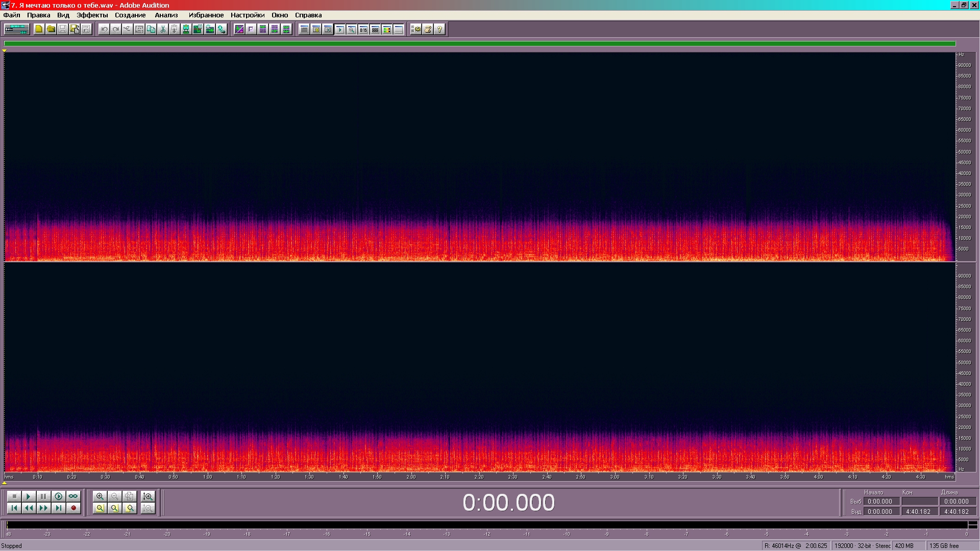
Task: Expand the Настройки menu
Action: pos(247,15)
